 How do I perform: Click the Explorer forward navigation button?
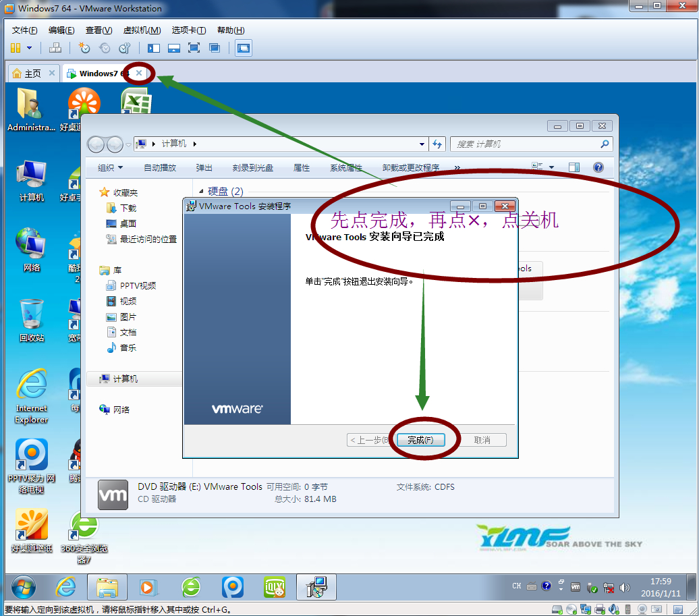tap(115, 144)
